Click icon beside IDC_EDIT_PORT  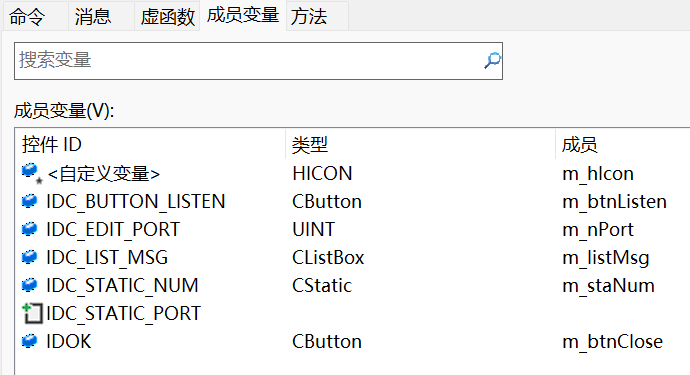pos(29,229)
